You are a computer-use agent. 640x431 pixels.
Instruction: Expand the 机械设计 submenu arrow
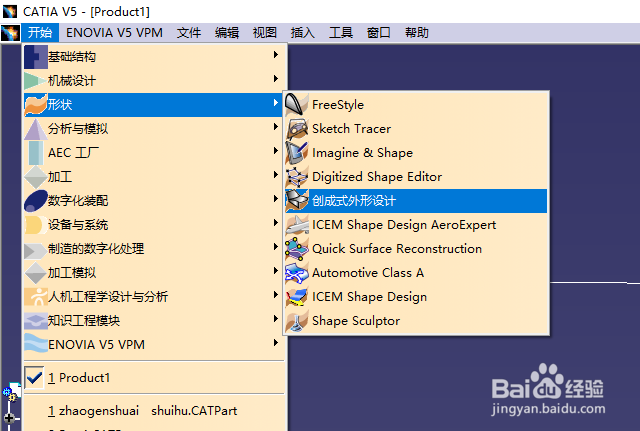point(276,78)
